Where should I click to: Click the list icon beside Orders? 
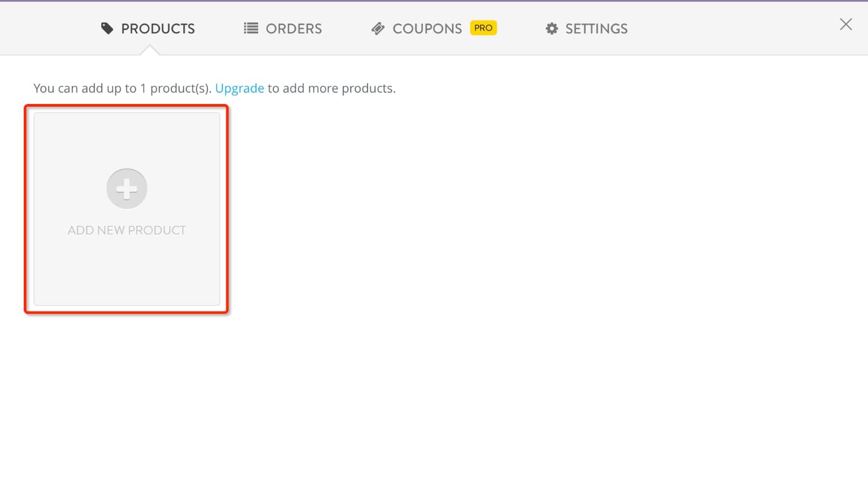pyautogui.click(x=251, y=28)
